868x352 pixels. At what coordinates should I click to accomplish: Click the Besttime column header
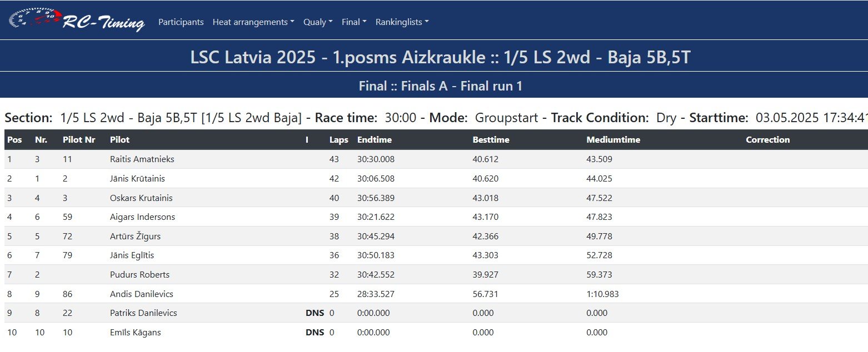click(x=491, y=140)
